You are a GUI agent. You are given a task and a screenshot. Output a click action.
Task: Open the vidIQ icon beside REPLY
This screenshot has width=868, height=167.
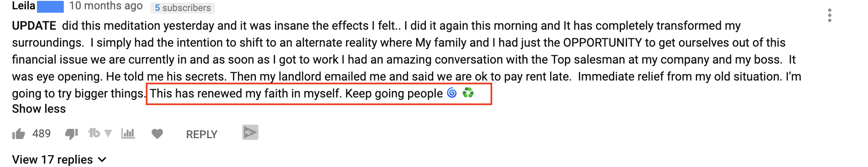coord(250,132)
